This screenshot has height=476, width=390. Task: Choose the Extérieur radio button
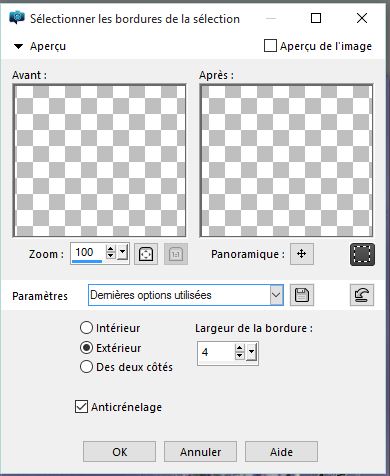[86, 348]
